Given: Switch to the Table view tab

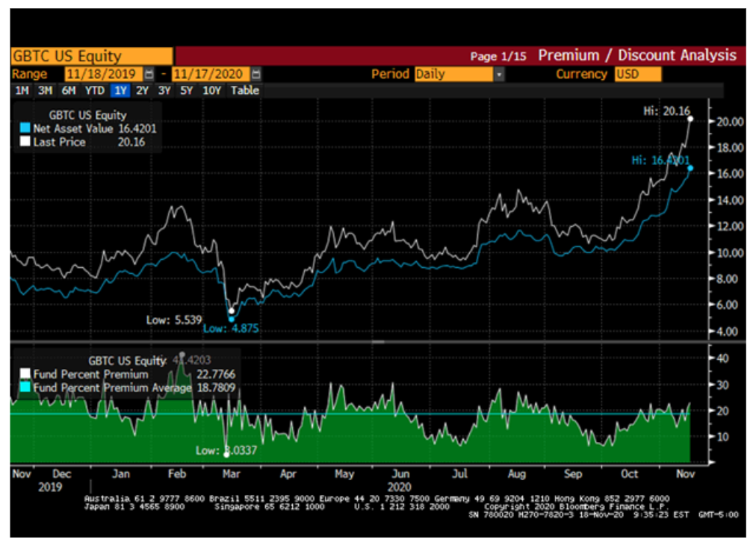Looking at the screenshot, I should (245, 90).
